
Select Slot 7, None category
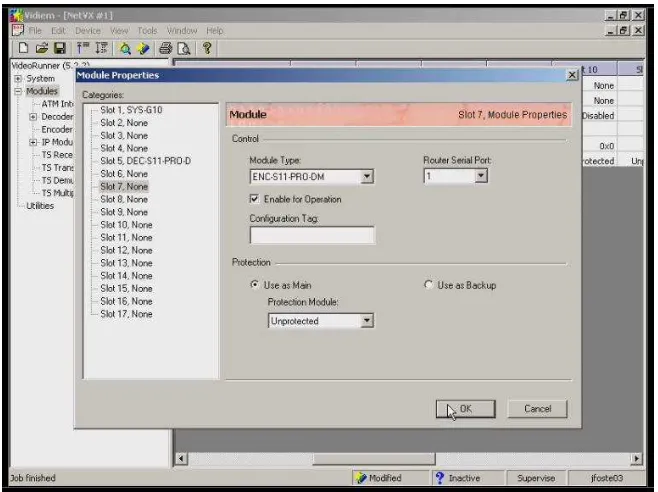[124, 186]
